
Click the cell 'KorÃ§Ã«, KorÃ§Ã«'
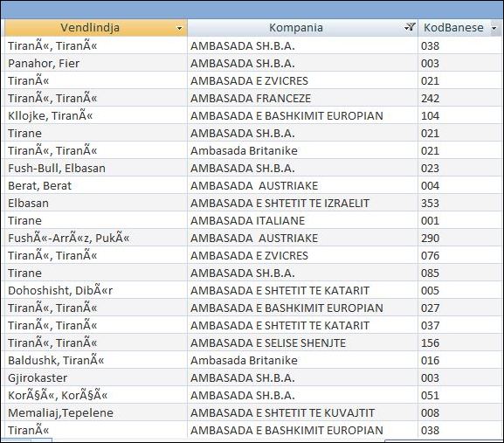click(x=96, y=396)
